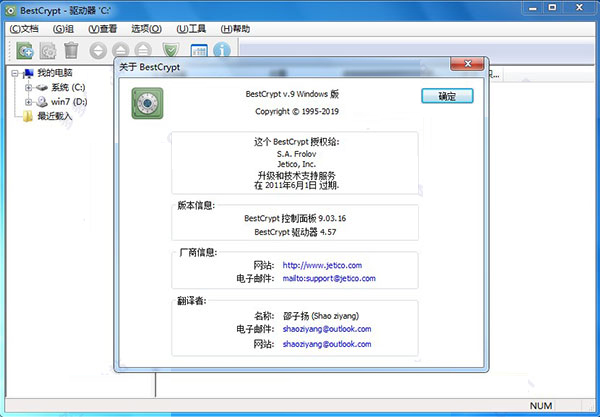This screenshot has height=417, width=600.
Task: Select the 最近载入 folder icon
Action: [28, 116]
